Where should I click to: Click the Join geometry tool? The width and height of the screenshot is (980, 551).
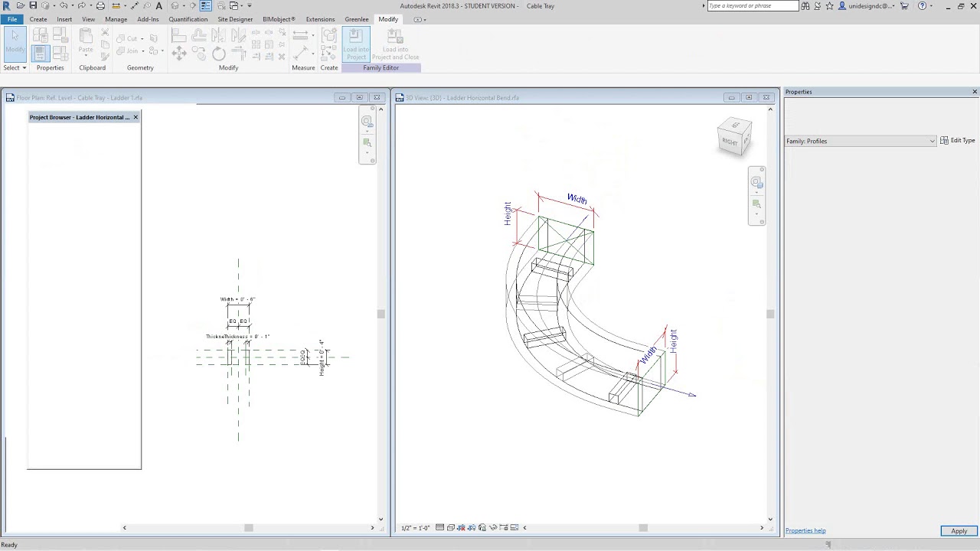[x=127, y=51]
